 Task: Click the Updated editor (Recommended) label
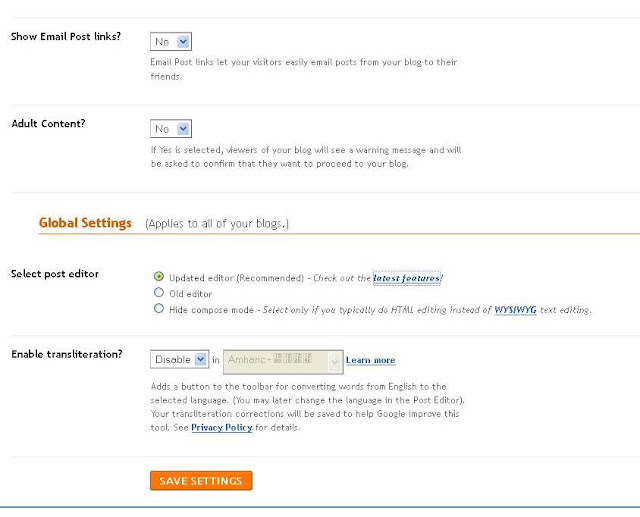tap(236, 278)
